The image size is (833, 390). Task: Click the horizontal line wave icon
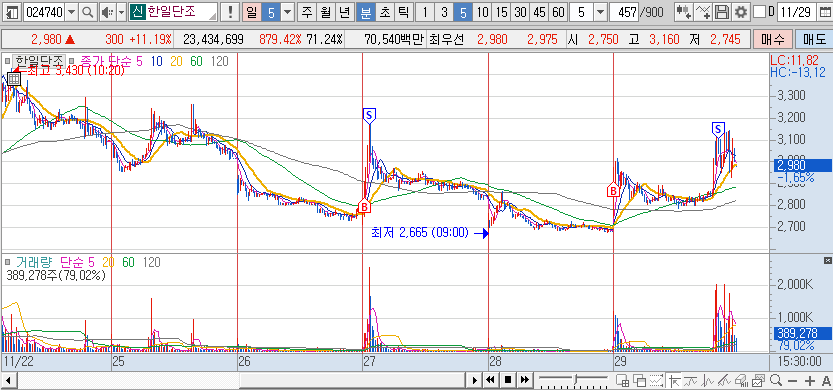(692, 380)
